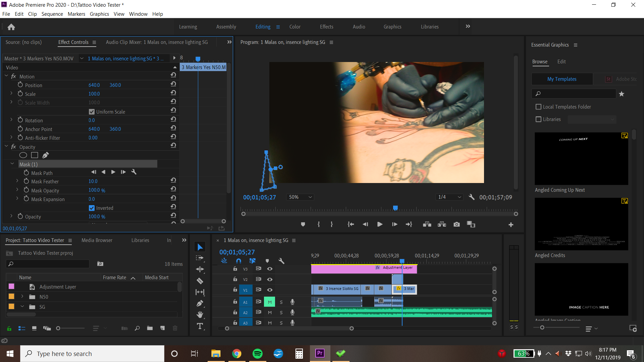Image resolution: width=644 pixels, height=362 pixels.
Task: Select the Razor tool in toolbar
Action: pyautogui.click(x=200, y=281)
